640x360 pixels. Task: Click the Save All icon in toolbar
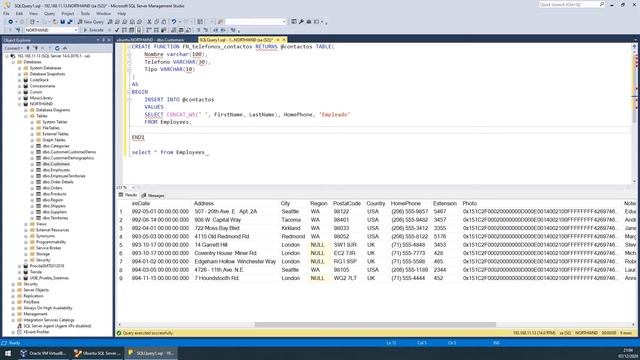[x=70, y=22]
